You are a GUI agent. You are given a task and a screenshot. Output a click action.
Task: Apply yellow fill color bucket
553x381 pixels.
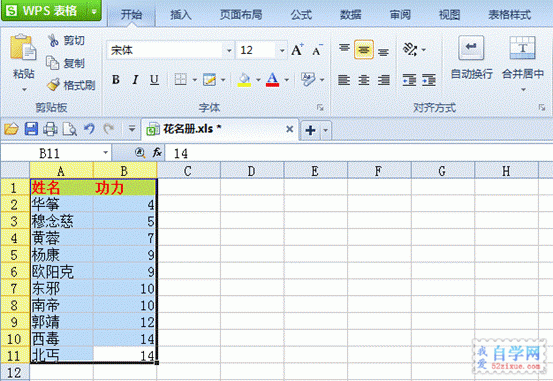[x=244, y=80]
